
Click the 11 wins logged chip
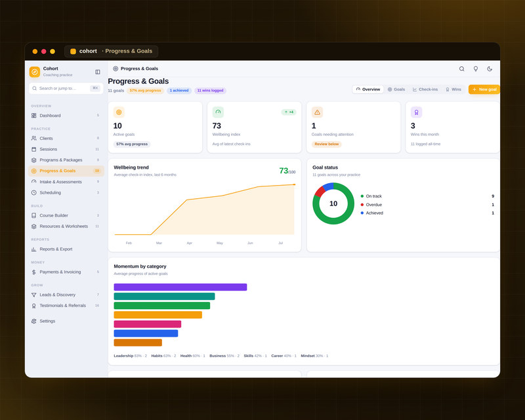(210, 91)
